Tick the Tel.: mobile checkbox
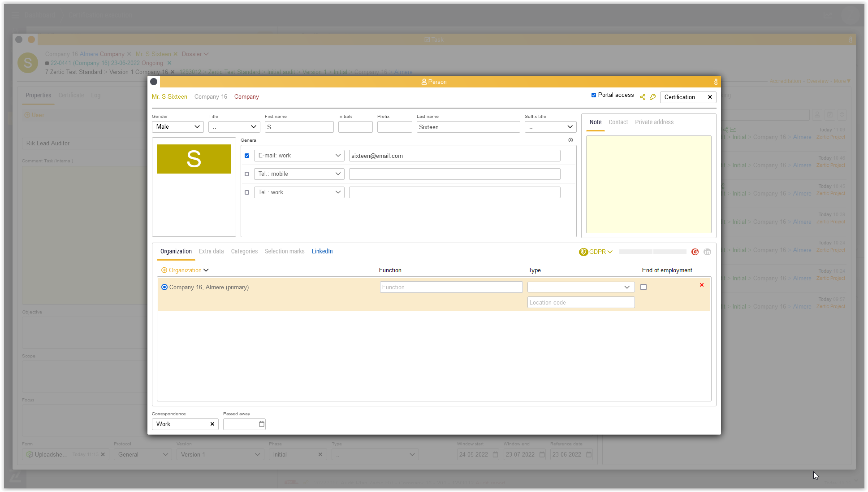868x492 pixels. click(x=247, y=174)
